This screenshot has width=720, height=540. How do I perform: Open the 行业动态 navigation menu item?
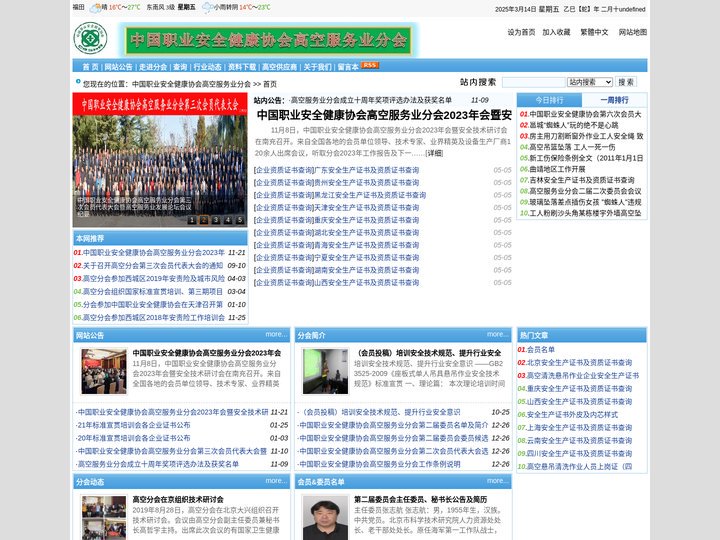tap(207, 67)
